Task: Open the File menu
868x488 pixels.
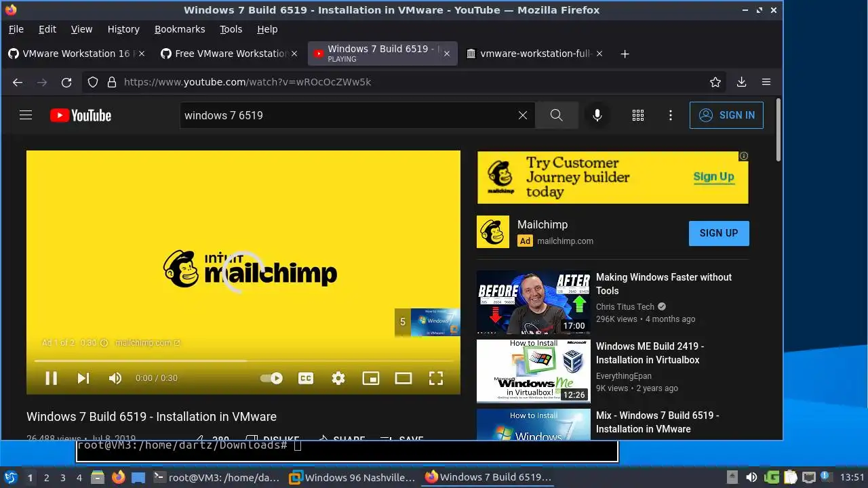Action: (x=16, y=29)
